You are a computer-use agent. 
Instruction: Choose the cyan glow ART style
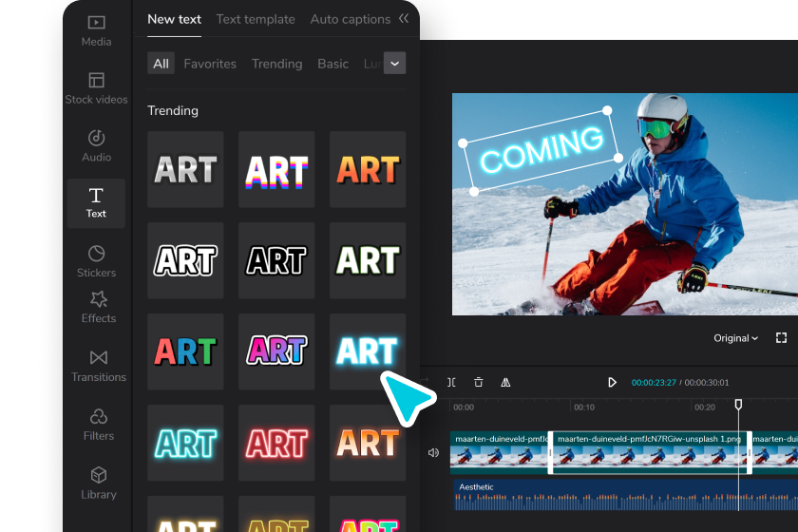point(368,351)
